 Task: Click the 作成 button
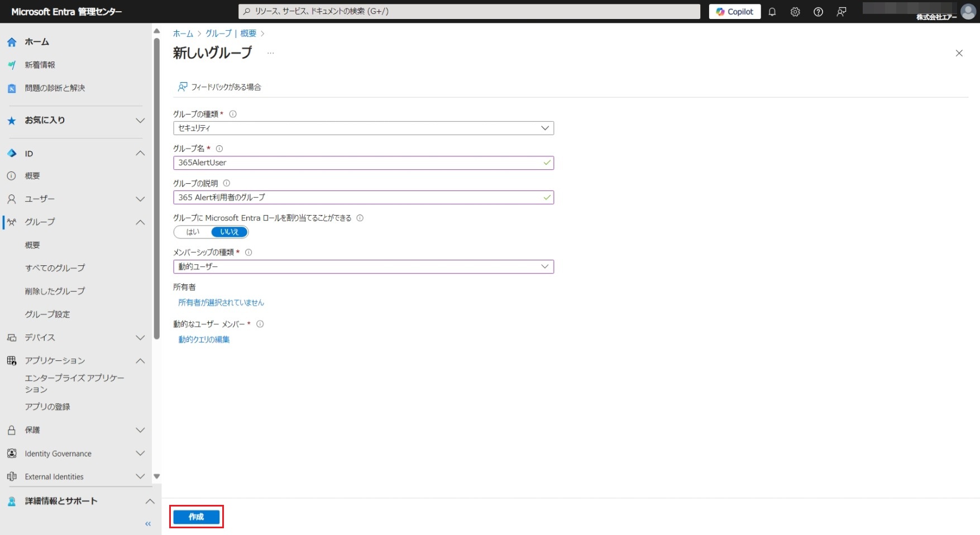196,517
